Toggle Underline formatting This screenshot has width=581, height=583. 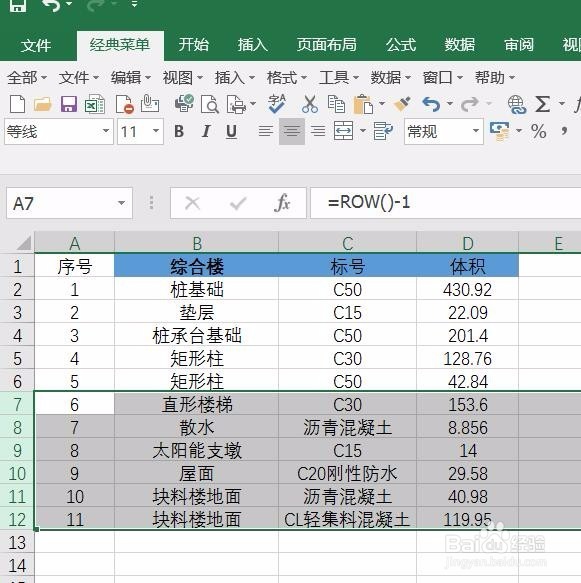click(231, 131)
